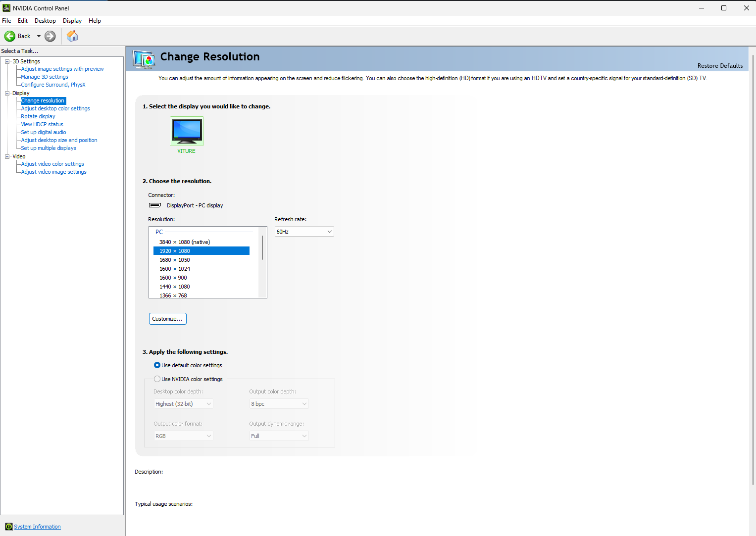
Task: Enable Use NVIDIA color settings
Action: point(157,379)
